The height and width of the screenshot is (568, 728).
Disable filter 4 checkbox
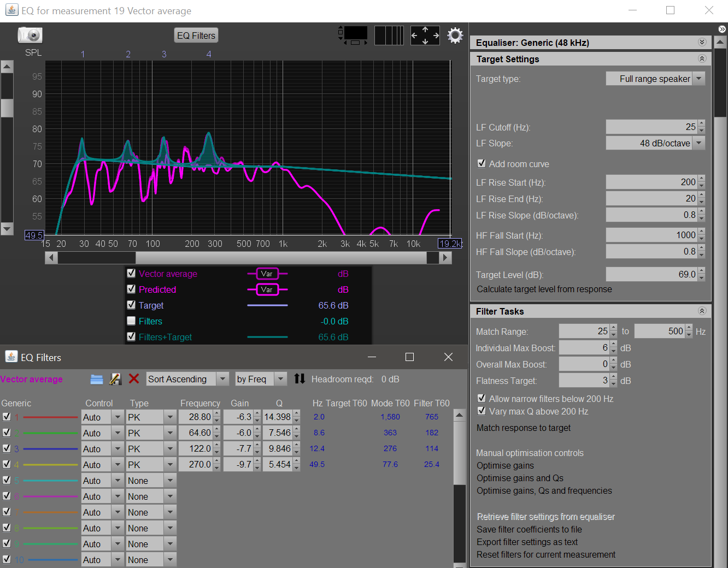[x=7, y=464]
